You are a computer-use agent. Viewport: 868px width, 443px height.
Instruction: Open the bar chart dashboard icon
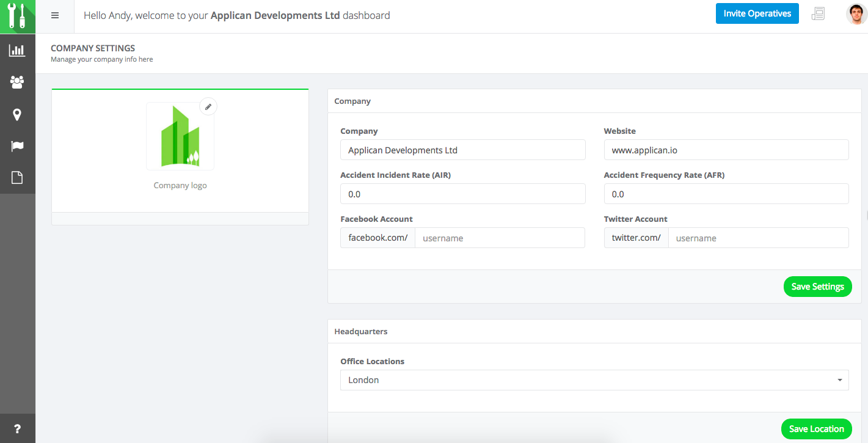tap(17, 51)
